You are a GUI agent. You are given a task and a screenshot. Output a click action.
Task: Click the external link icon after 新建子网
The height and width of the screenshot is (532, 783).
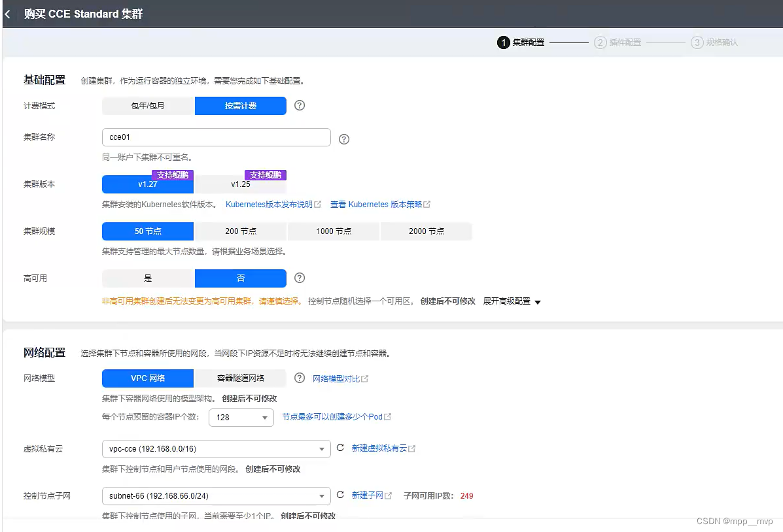(x=389, y=495)
